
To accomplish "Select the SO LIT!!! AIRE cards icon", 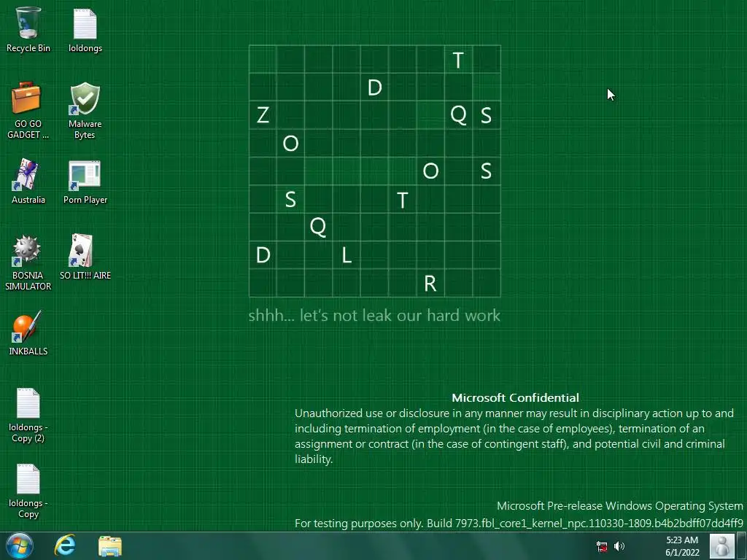I will tap(85, 256).
